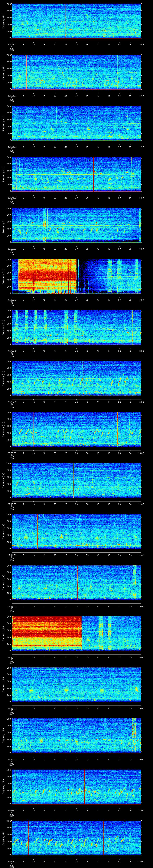153x868 pixels.
Task: Click the '22:13:00' start time label
Action: click(12, 657)
